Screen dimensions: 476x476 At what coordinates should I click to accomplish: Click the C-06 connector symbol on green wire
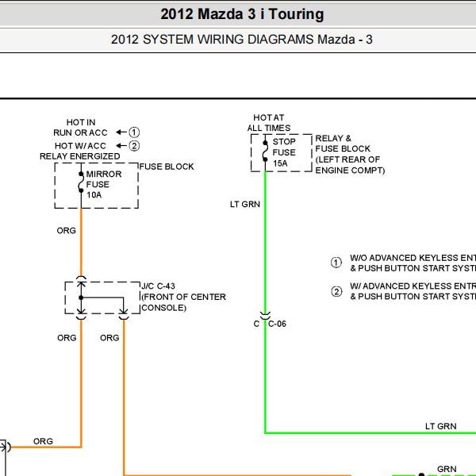265,316
